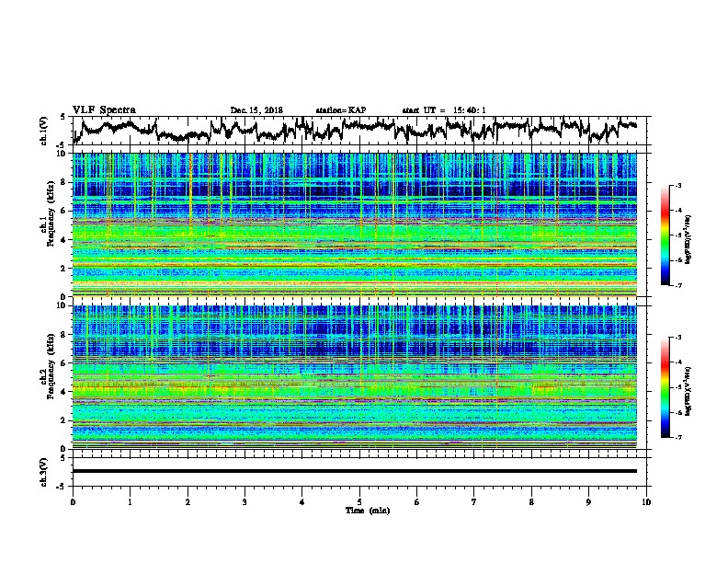Image resolution: width=728 pixels, height=563 pixels.
Task: Click the "ch.1(V)" axis label
Action: click(x=44, y=131)
